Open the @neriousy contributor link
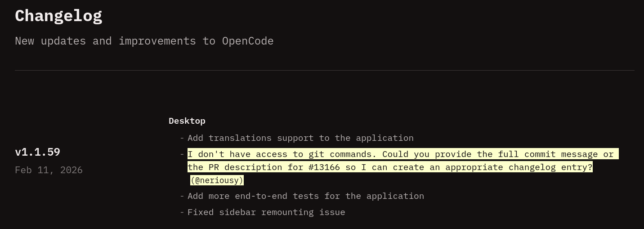The width and height of the screenshot is (644, 229). [217, 180]
